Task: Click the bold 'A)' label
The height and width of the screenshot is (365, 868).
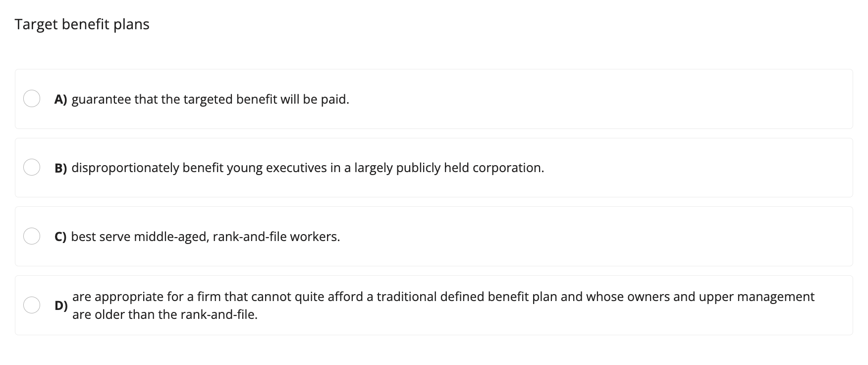Action: point(60,99)
